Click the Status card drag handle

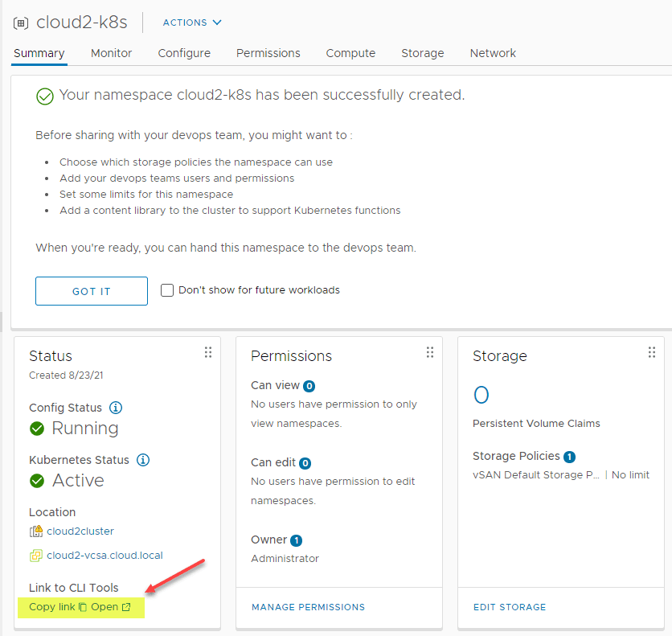pyautogui.click(x=208, y=352)
